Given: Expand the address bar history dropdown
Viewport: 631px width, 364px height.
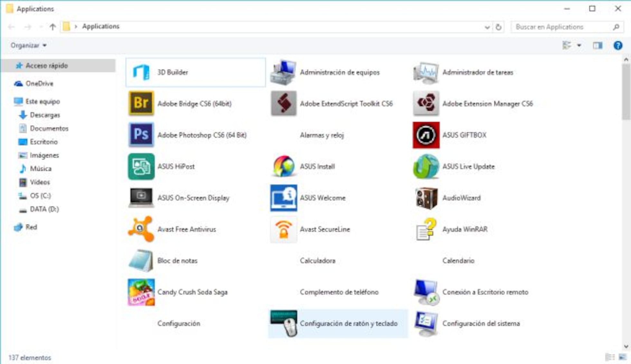Looking at the screenshot, I should [x=487, y=27].
